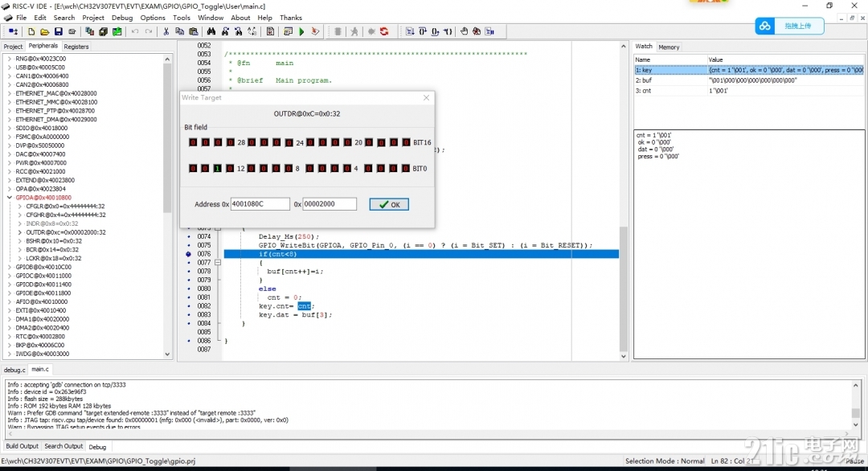Viewport: 868px width, 471px height.
Task: Select the '3: cnt' watch row
Action: [749, 91]
